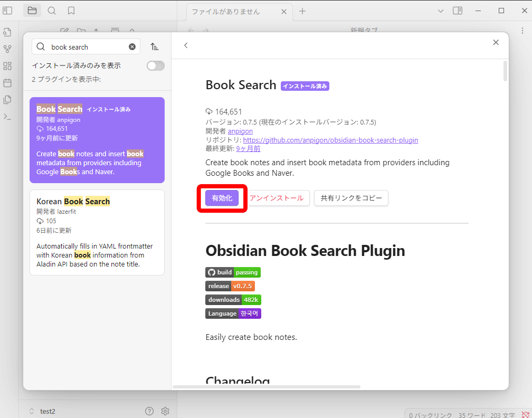This screenshot has height=418, width=532.
Task: Click the Language 한국어 badge
Action: point(233,313)
